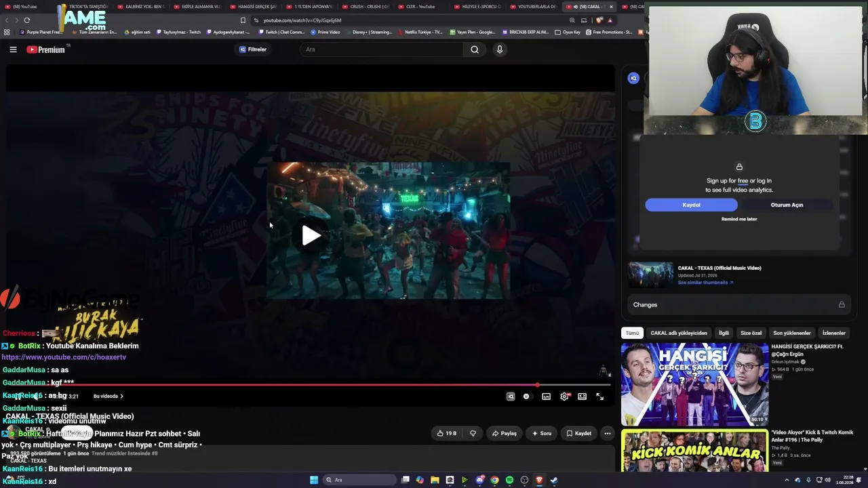
Task: Go to YouTube Premium home logo
Action: (x=46, y=49)
